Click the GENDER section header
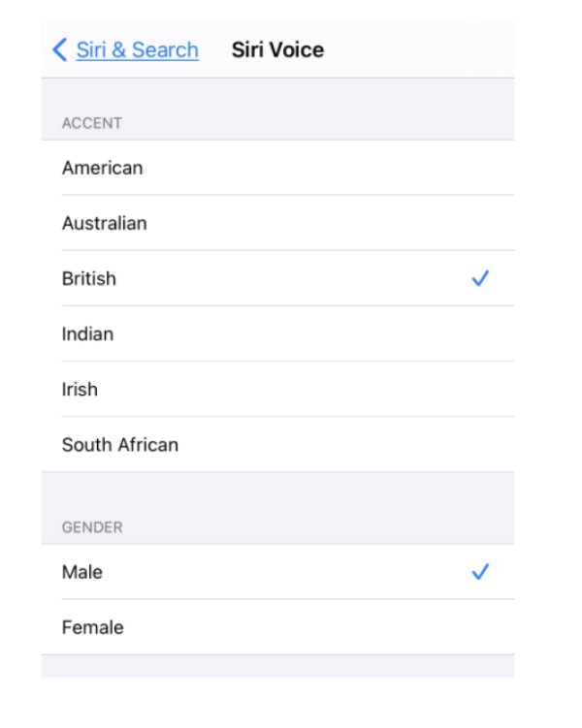 coord(92,527)
